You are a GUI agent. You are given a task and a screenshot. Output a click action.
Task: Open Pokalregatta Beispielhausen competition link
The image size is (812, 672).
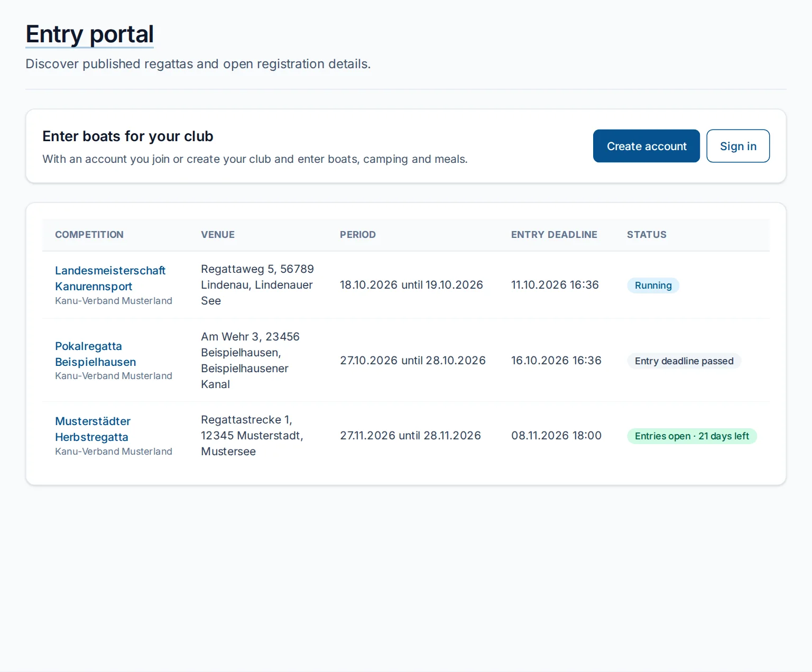pyautogui.click(x=95, y=354)
